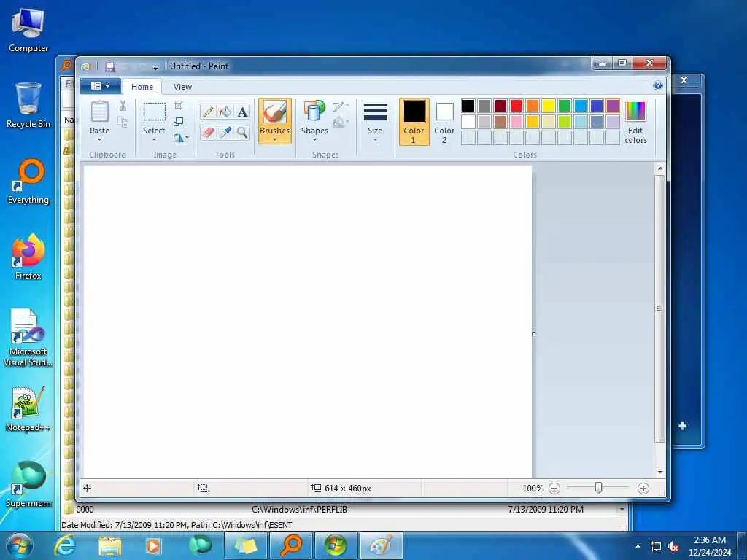
Task: Select the Eraser tool
Action: click(x=208, y=132)
